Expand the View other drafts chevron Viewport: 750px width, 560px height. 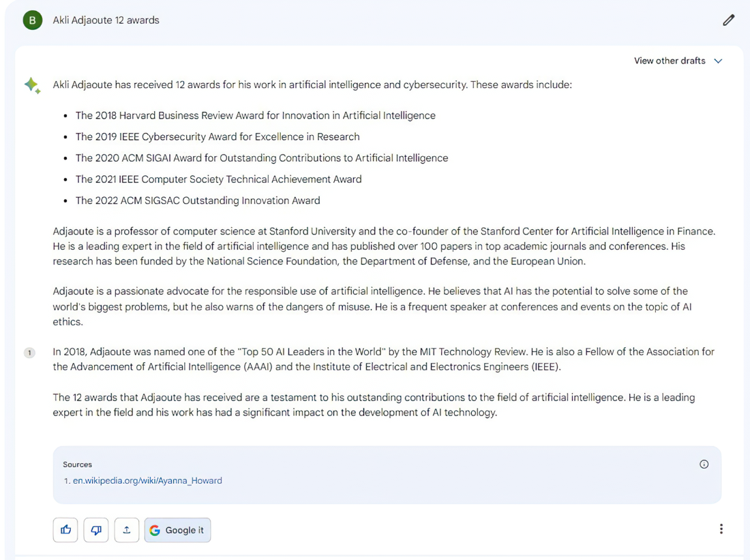coord(718,61)
